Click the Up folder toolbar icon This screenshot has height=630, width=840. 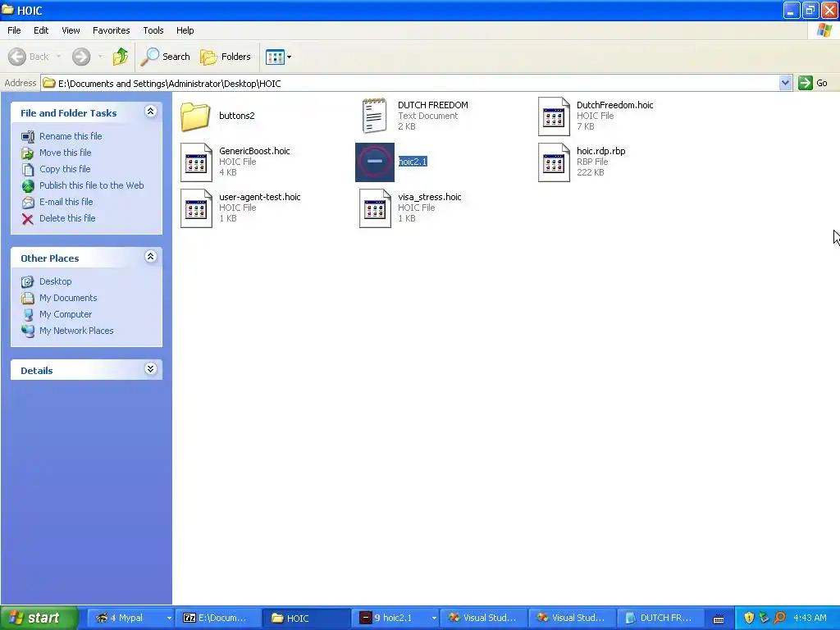pyautogui.click(x=120, y=57)
